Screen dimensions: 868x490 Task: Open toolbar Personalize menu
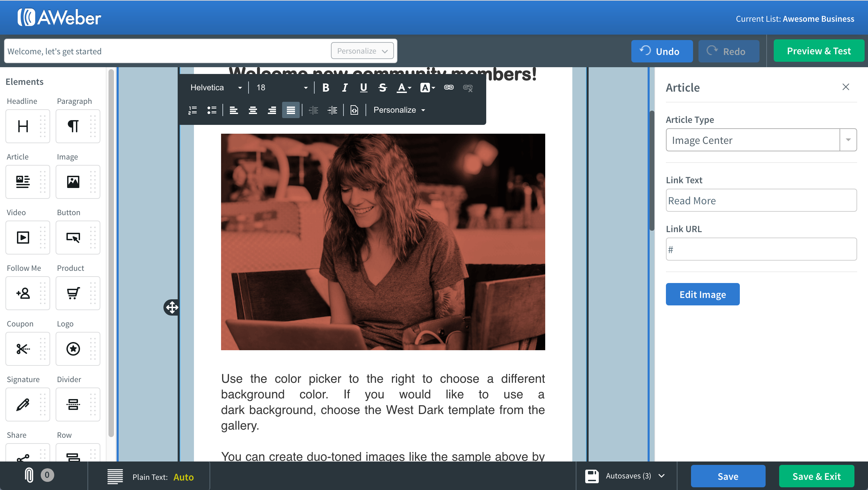pyautogui.click(x=399, y=110)
